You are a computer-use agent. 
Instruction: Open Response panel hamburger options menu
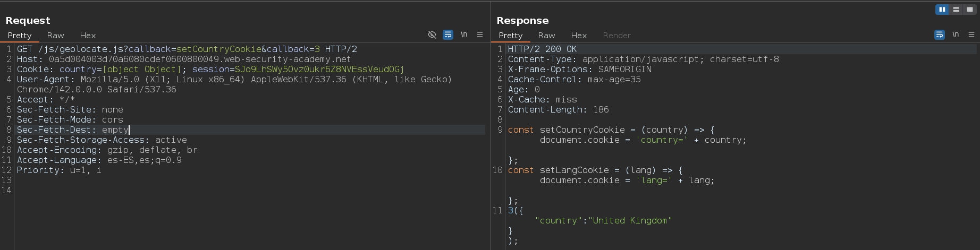pyautogui.click(x=971, y=35)
